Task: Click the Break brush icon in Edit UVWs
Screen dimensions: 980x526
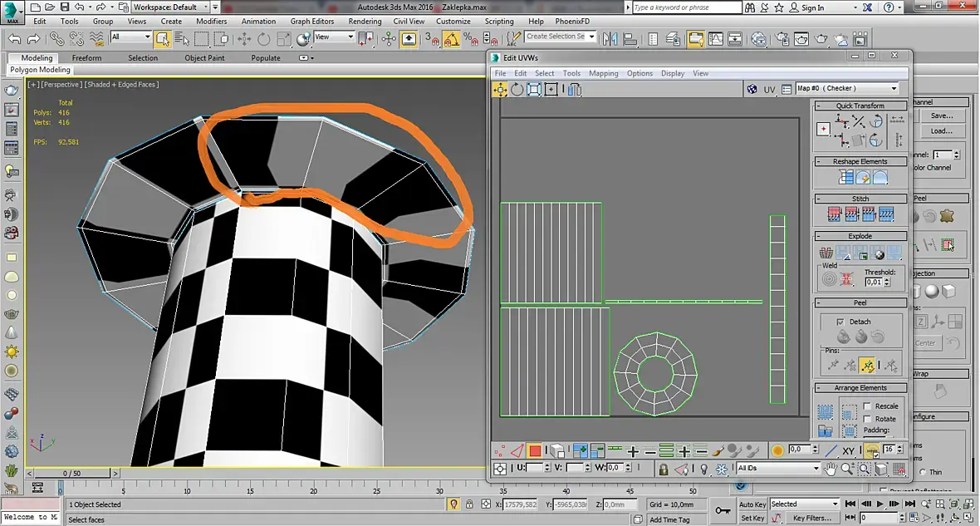Action: 719,451
